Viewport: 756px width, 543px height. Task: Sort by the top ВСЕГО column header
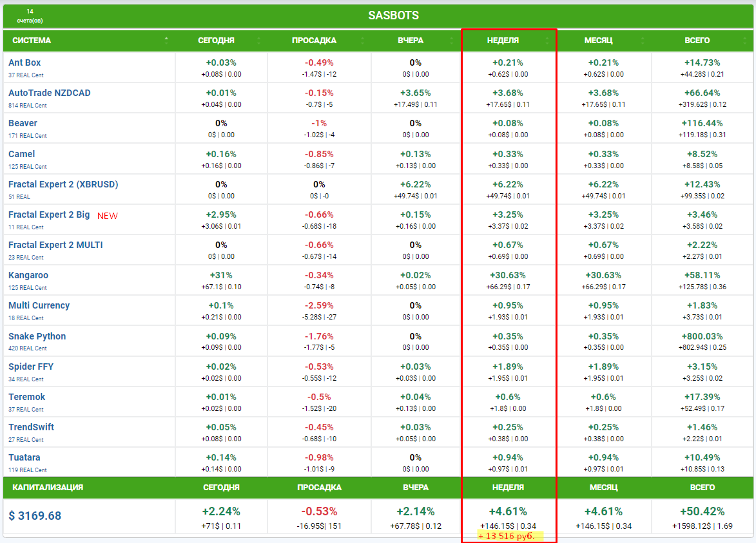697,41
